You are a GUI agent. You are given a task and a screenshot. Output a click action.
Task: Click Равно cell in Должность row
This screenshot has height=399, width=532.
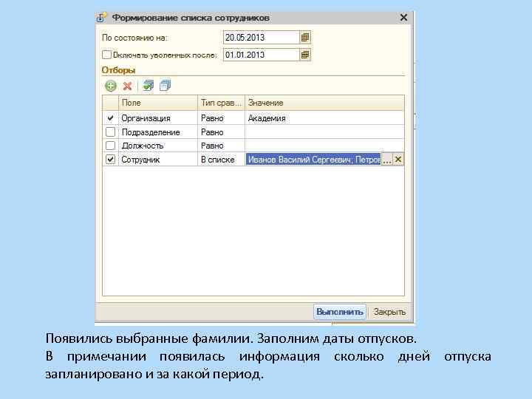pos(221,146)
